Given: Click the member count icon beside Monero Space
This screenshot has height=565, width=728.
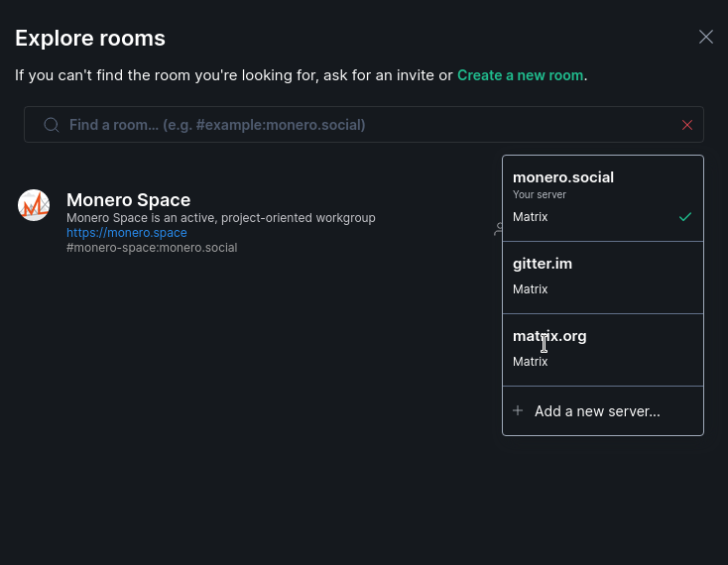Looking at the screenshot, I should tap(498, 229).
